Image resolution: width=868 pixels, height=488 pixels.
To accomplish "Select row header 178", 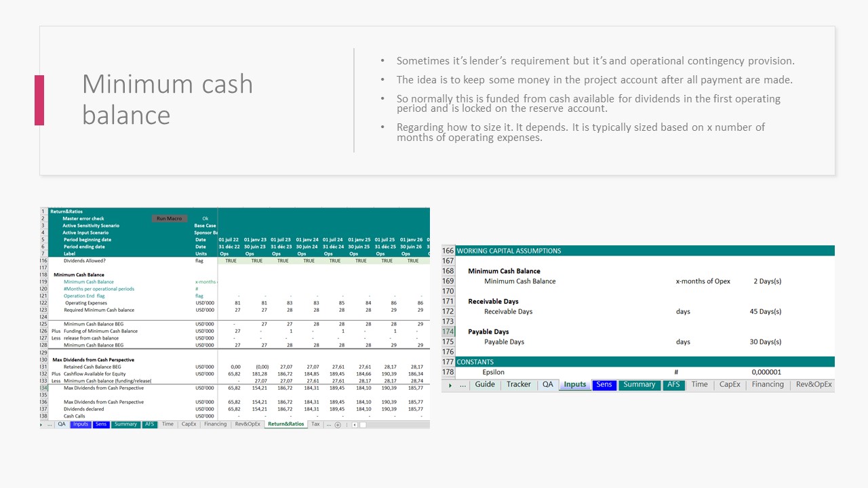I will pos(448,372).
